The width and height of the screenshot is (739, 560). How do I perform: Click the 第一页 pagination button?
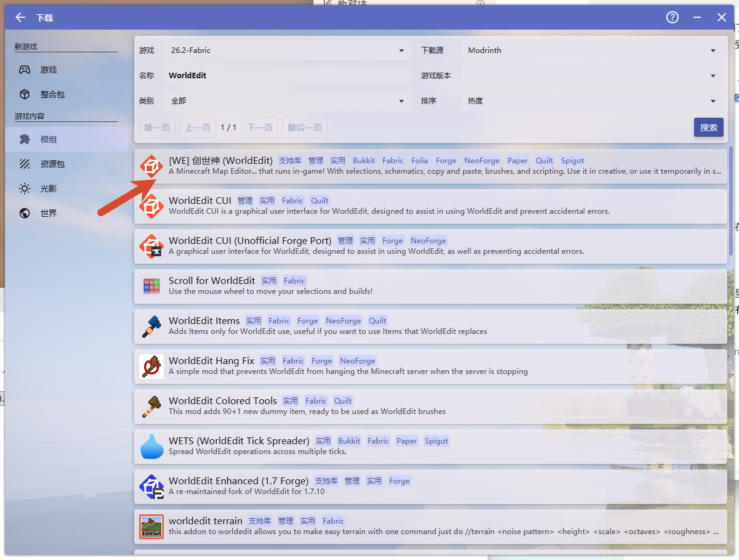click(157, 128)
